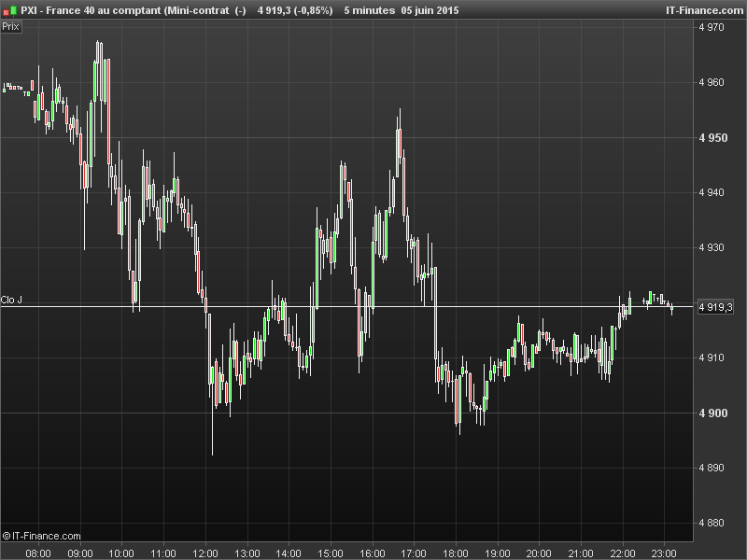Click the 19:00 time axis label
This screenshot has width=747, height=560.
(498, 553)
